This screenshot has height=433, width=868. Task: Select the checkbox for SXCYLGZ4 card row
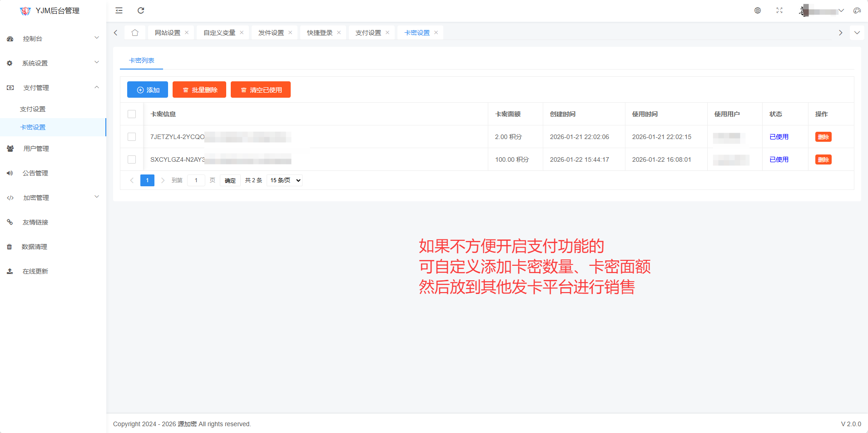point(132,159)
